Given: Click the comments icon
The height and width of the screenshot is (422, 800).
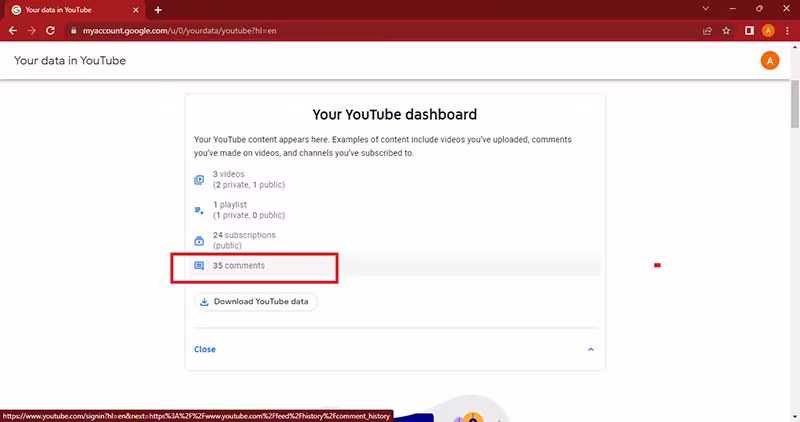Looking at the screenshot, I should (x=199, y=266).
